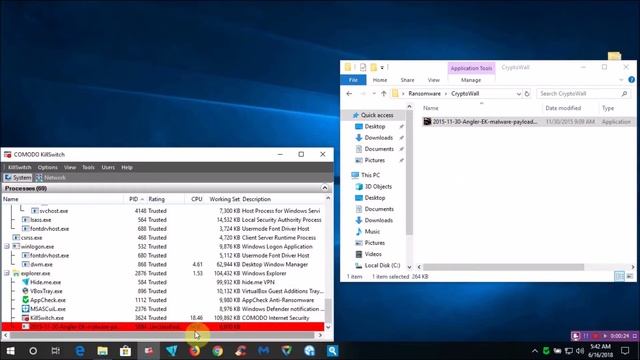The width and height of the screenshot is (640, 360).
Task: Open recent locations dropdown in Explorer
Action: pos(374,93)
